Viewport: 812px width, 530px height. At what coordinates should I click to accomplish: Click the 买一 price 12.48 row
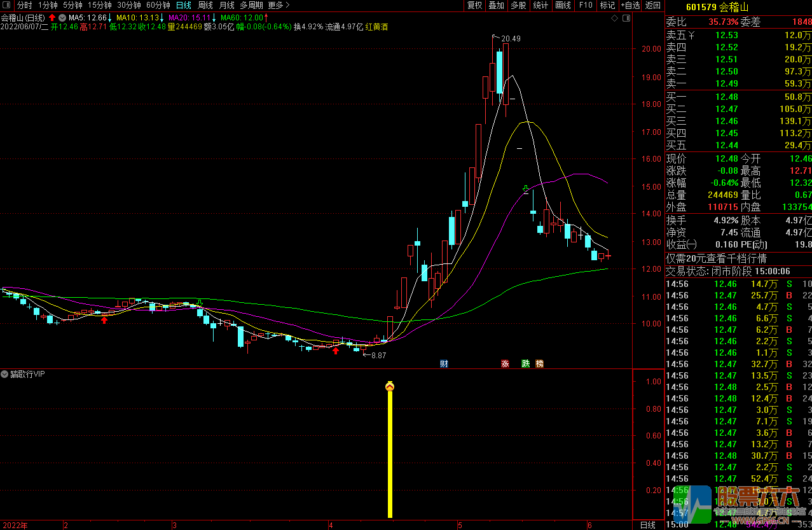tap(738, 97)
